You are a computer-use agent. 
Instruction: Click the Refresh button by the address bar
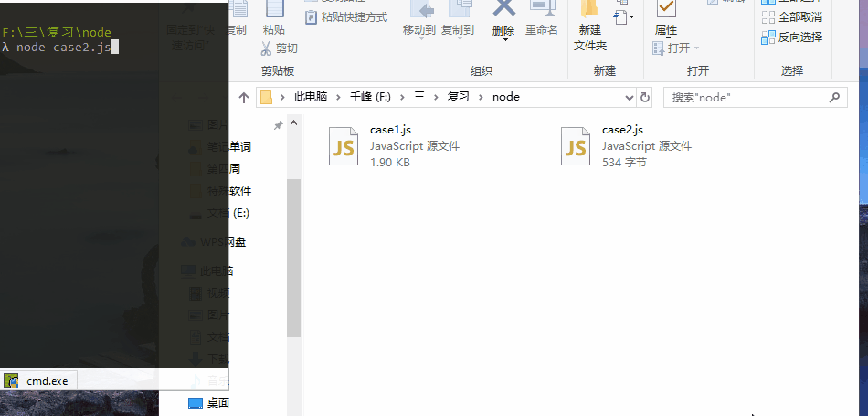(x=644, y=98)
